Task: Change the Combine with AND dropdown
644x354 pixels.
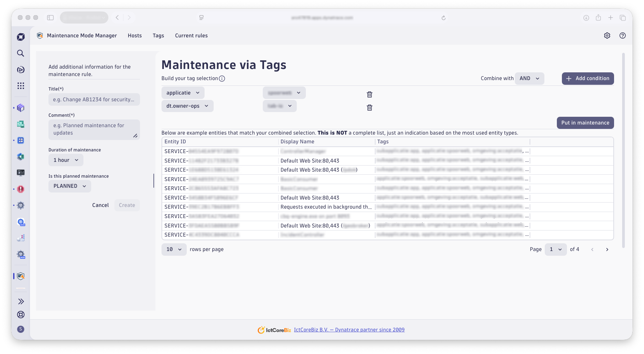Action: pyautogui.click(x=529, y=78)
